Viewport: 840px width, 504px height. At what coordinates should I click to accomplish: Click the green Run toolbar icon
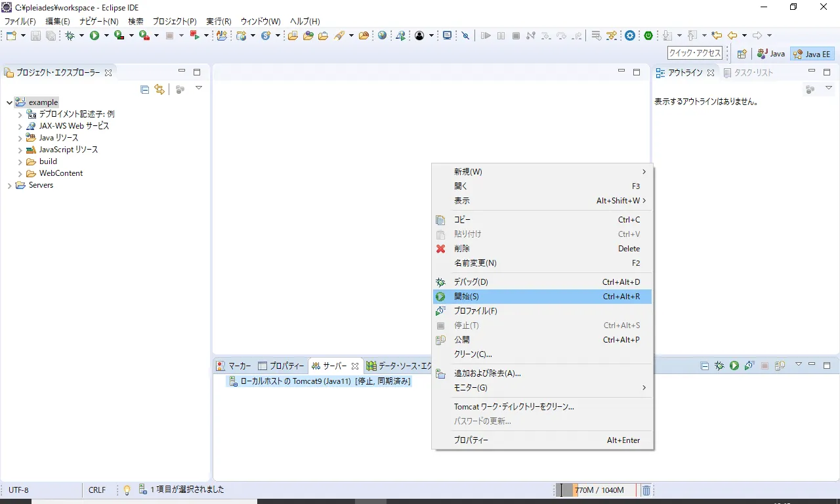(94, 35)
